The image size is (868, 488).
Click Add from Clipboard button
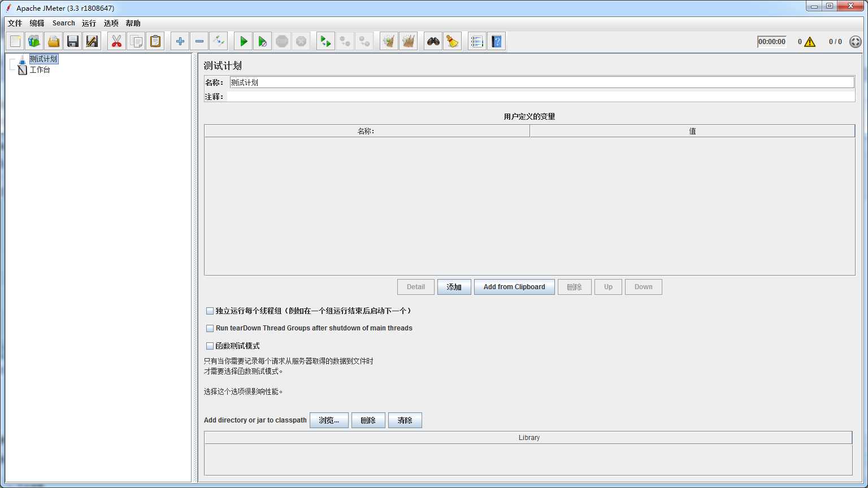(x=514, y=287)
